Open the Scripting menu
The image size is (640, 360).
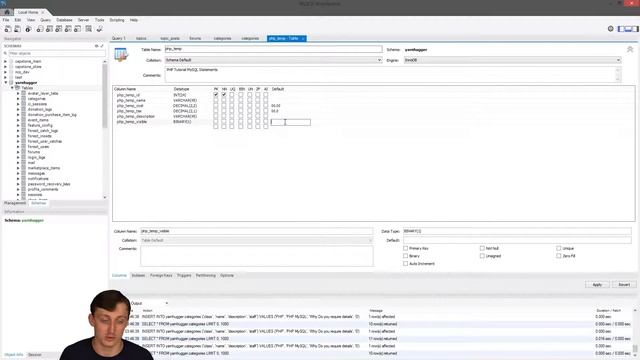coord(117,20)
